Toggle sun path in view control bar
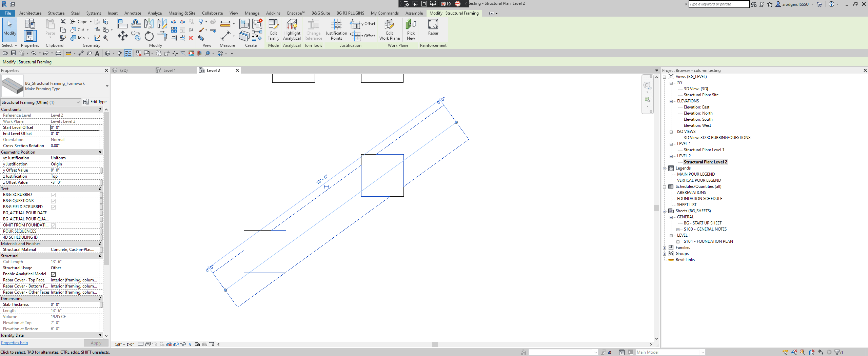 click(190, 344)
